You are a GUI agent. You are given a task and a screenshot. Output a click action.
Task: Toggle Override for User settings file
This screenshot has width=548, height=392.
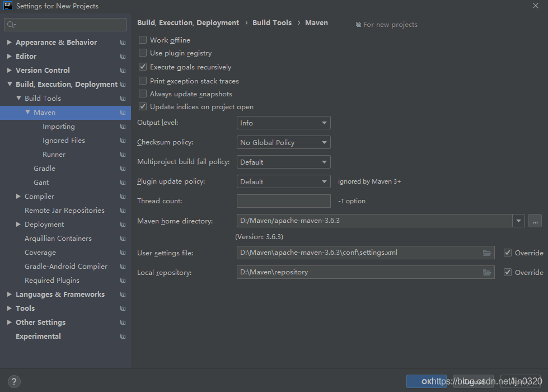point(508,253)
